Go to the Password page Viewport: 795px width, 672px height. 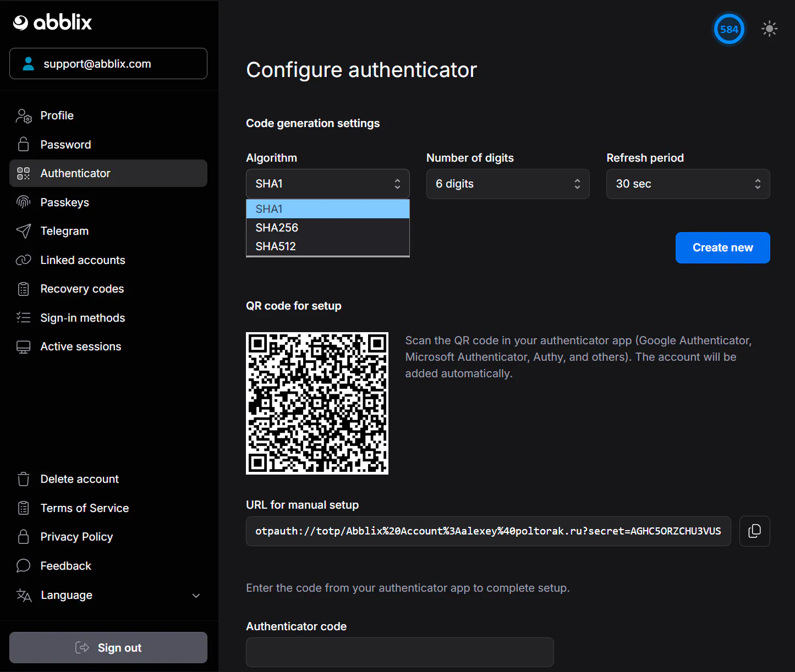tap(108, 145)
